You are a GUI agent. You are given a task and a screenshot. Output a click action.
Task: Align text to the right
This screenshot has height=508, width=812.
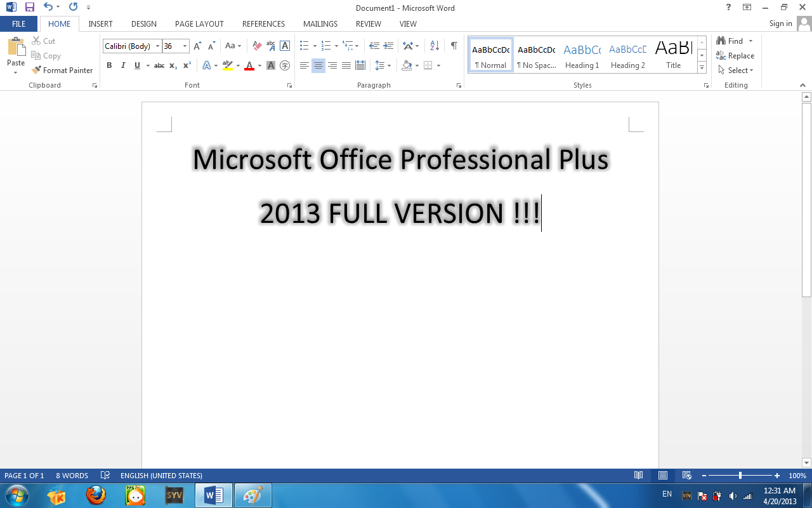(x=332, y=65)
